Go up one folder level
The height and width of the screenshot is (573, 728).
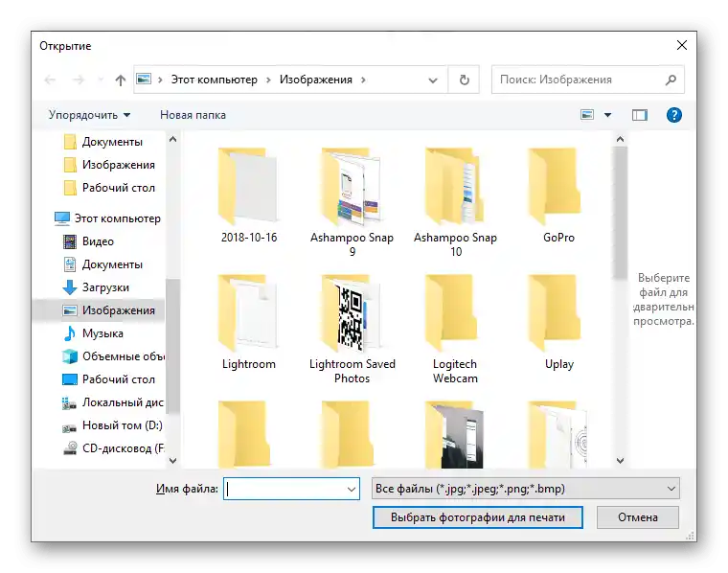click(x=121, y=80)
